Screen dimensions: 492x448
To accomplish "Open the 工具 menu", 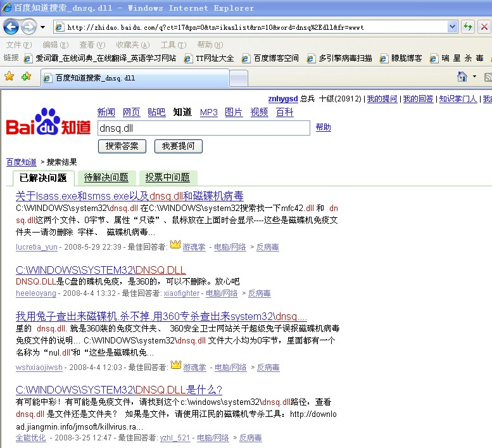I will [173, 45].
